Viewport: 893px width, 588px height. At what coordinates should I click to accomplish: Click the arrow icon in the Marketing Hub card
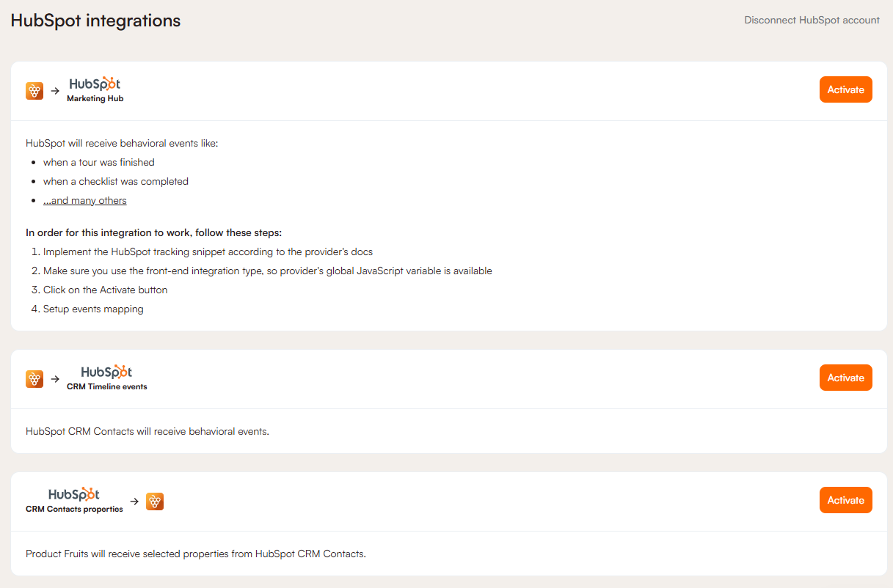(55, 91)
